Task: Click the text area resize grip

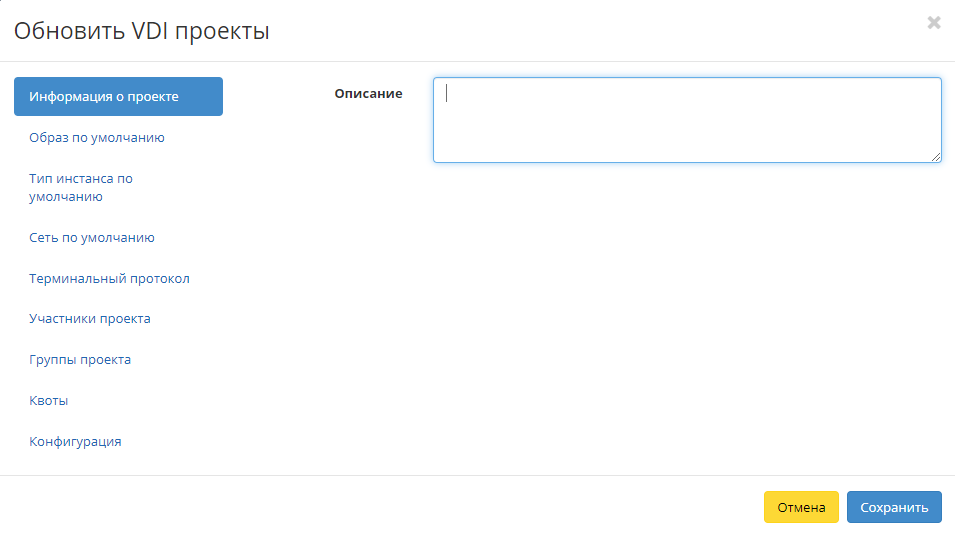Action: click(x=936, y=157)
